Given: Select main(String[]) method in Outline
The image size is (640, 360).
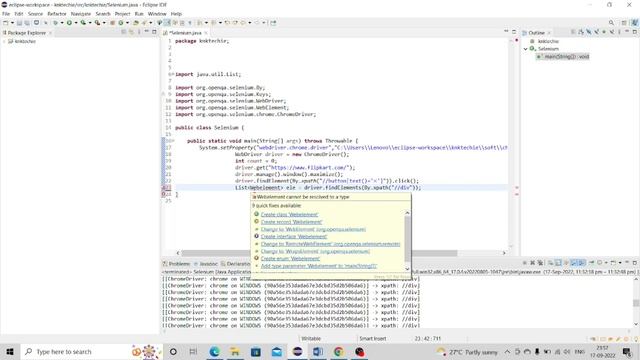Looking at the screenshot, I should click(562, 57).
